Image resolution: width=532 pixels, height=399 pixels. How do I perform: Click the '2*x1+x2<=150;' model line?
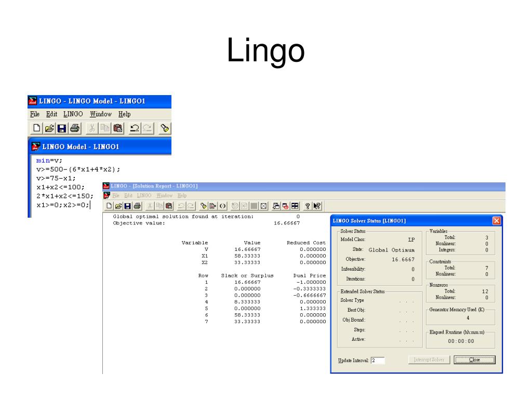(65, 196)
